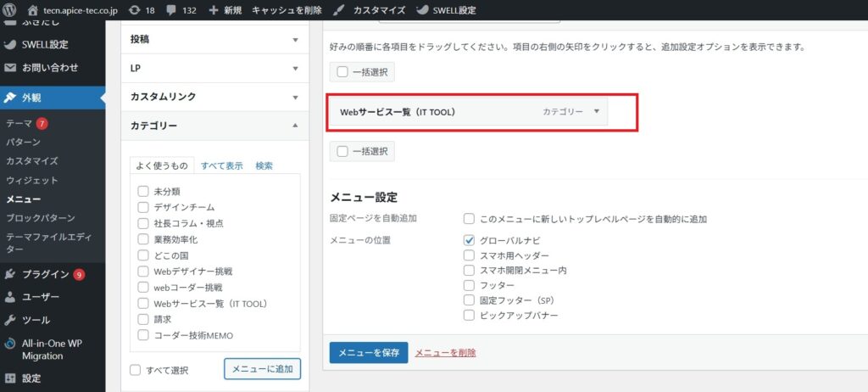This screenshot has height=392, width=868.
Task: Check the 社長コラム・視点 category
Action: coord(143,223)
